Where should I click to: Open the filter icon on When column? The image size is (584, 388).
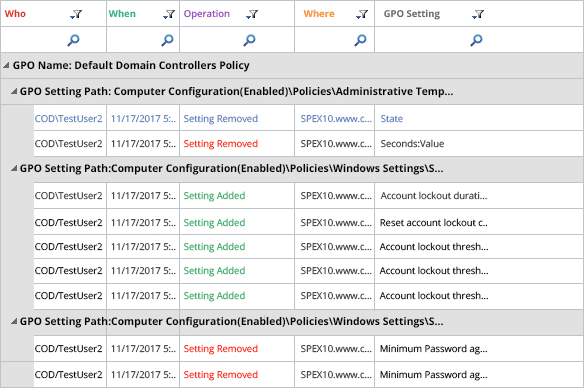[169, 14]
